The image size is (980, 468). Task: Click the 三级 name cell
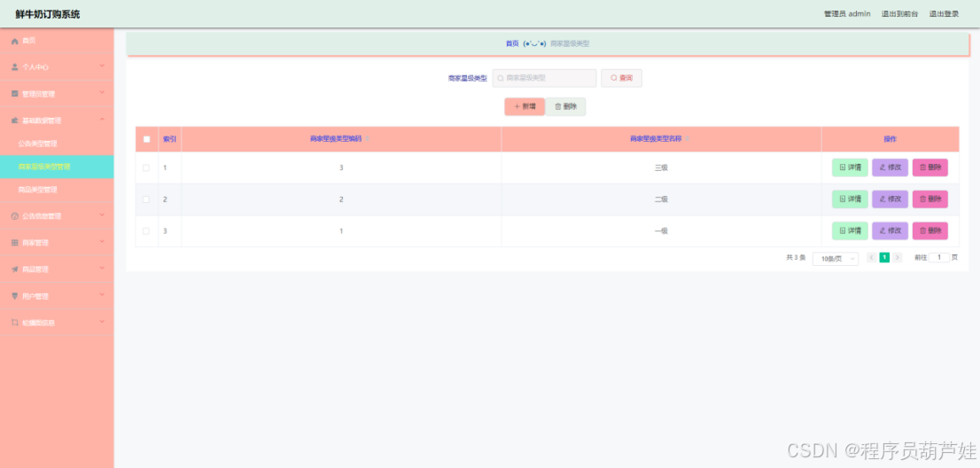click(661, 168)
